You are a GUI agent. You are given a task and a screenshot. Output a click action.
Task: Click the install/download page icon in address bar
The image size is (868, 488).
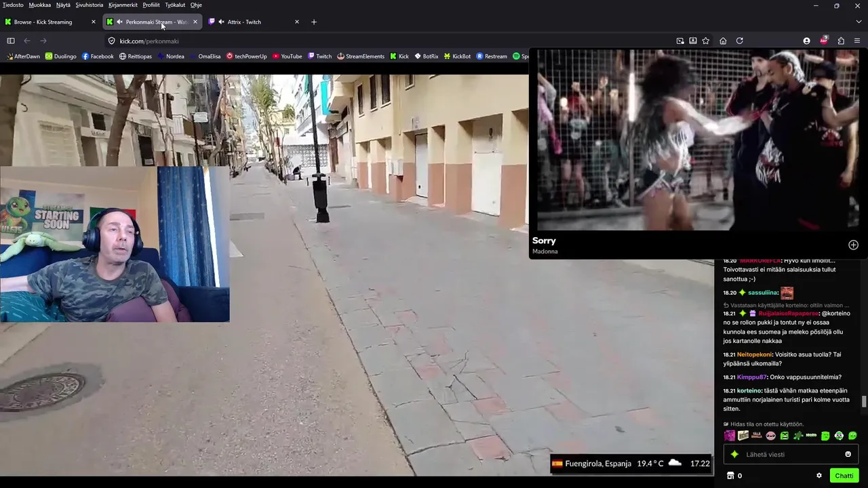click(x=693, y=41)
